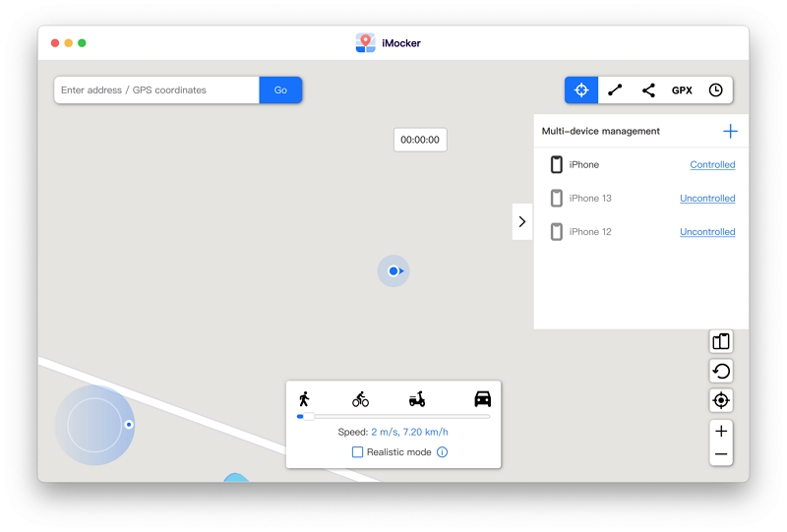Click the iPhone device icon

(x=556, y=164)
